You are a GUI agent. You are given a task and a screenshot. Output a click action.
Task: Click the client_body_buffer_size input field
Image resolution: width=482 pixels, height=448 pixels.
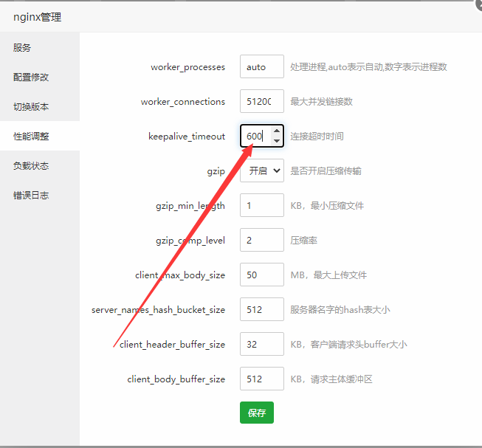pyautogui.click(x=261, y=379)
